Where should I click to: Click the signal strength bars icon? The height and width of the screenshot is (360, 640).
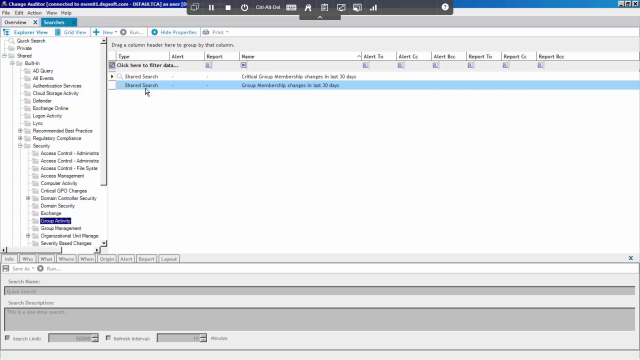373,7
